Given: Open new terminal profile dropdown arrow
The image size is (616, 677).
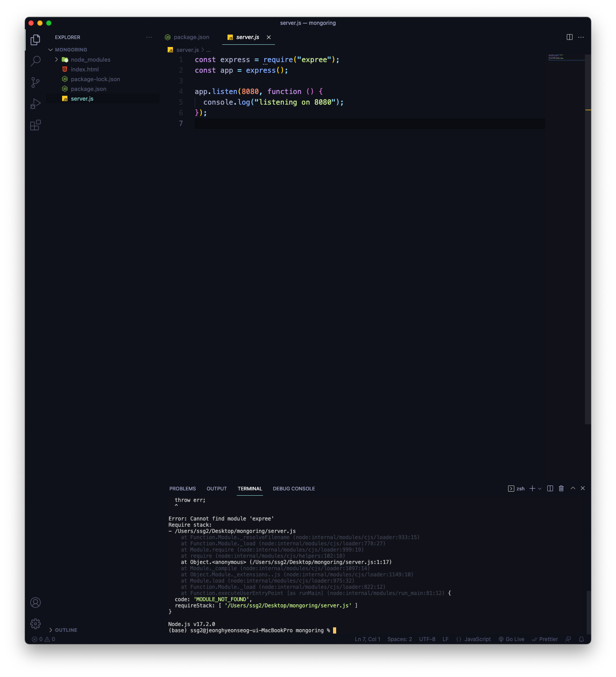Looking at the screenshot, I should [x=540, y=489].
